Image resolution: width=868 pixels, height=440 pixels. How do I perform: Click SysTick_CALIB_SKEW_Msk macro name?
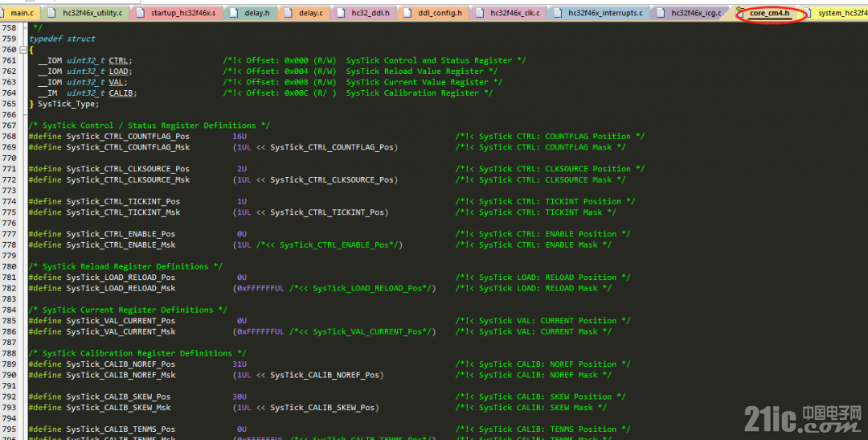[118, 407]
